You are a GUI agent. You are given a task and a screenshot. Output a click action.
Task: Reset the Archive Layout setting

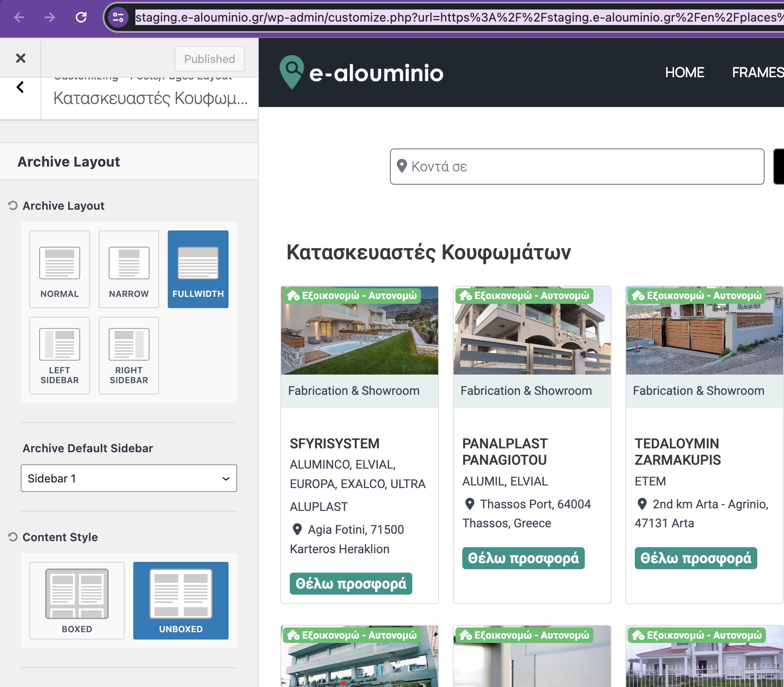click(x=13, y=205)
